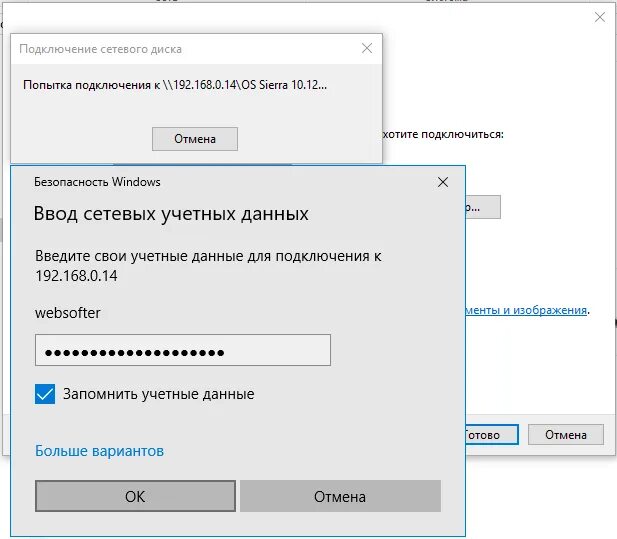Click the '192.168.0.14' address text
The width and height of the screenshot is (617, 539).
[x=76, y=276]
